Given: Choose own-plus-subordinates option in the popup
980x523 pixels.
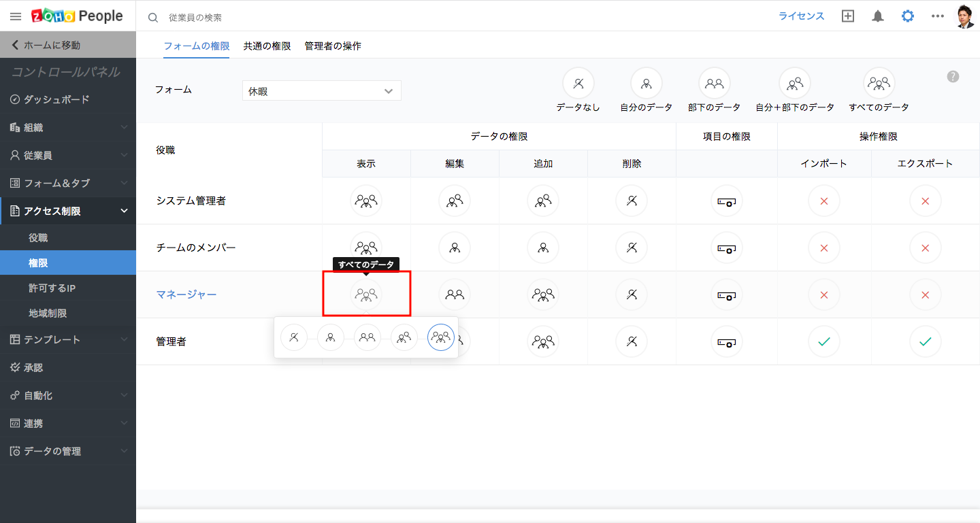Looking at the screenshot, I should 404,337.
